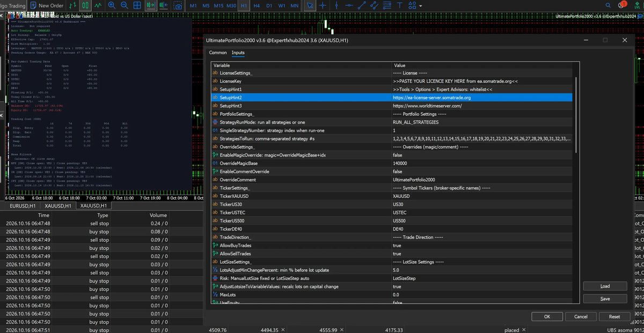Open the StrategyRunMode RUN_ALL_STRATEGIES value dropdown
Viewport: 644px width, 333px height.
pyautogui.click(x=482, y=122)
